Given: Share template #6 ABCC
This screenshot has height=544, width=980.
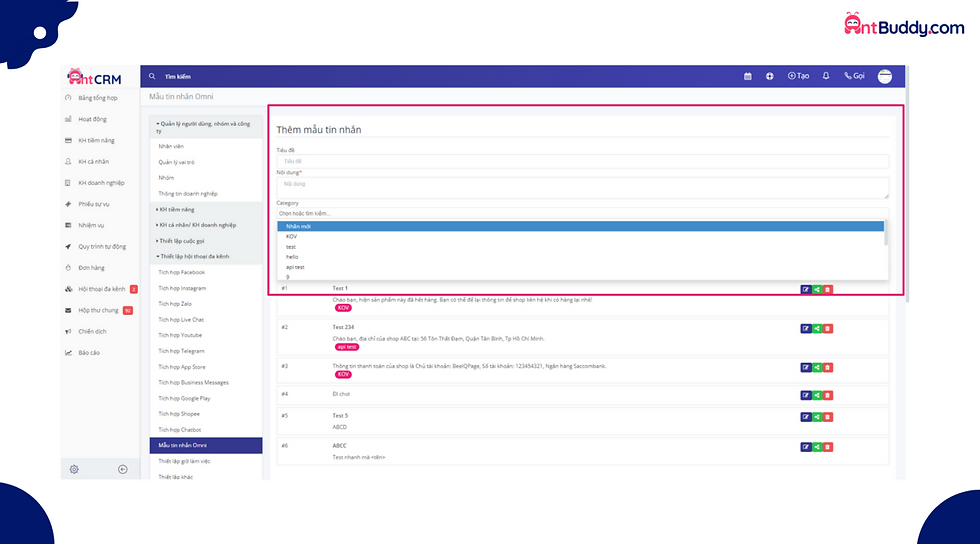Looking at the screenshot, I should coord(817,447).
